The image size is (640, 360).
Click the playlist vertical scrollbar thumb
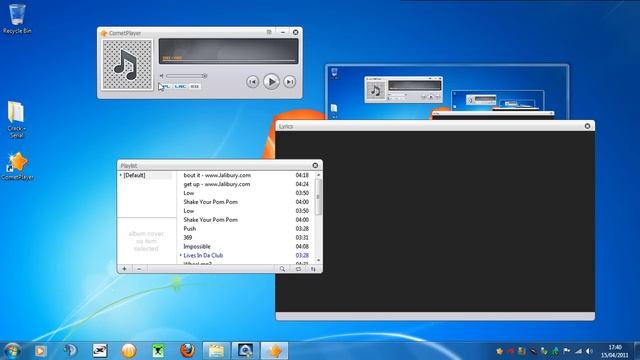318,197
